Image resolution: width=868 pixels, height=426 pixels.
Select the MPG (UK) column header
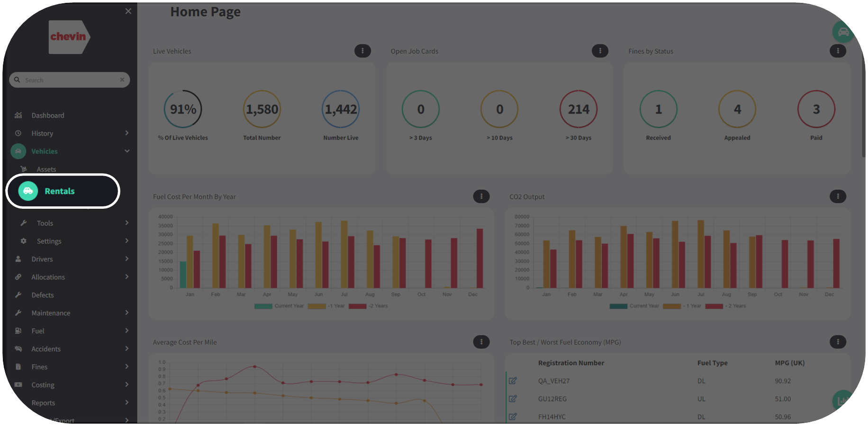click(x=789, y=363)
